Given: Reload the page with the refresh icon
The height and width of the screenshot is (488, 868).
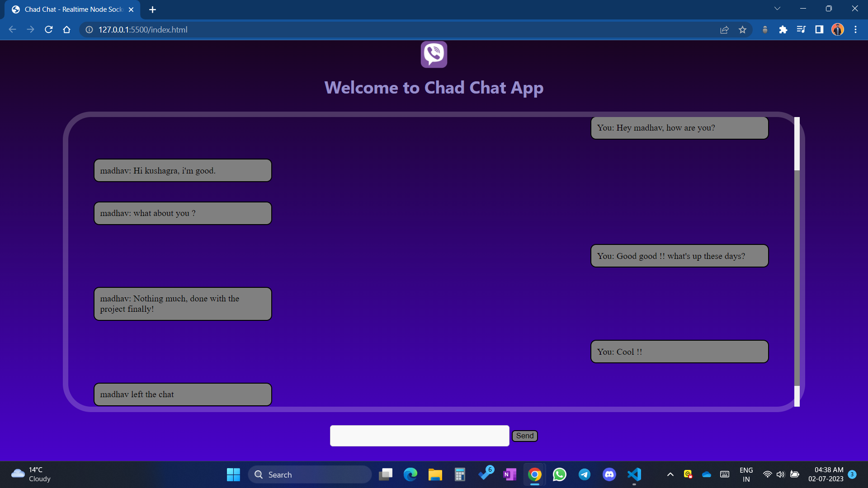Looking at the screenshot, I should pyautogui.click(x=48, y=29).
